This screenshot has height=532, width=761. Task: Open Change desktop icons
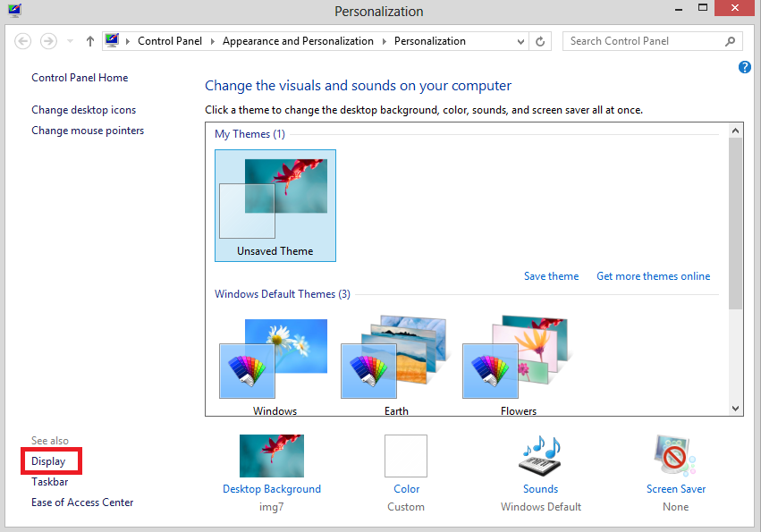(83, 110)
